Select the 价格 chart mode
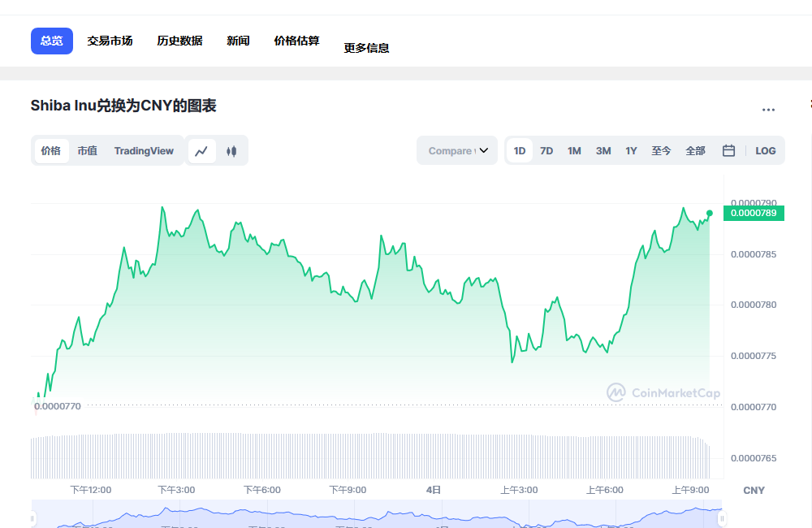This screenshot has width=812, height=528. coord(50,151)
